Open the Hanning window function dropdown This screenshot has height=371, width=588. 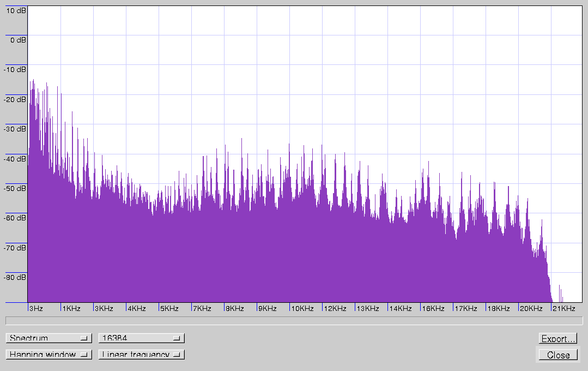(49, 355)
